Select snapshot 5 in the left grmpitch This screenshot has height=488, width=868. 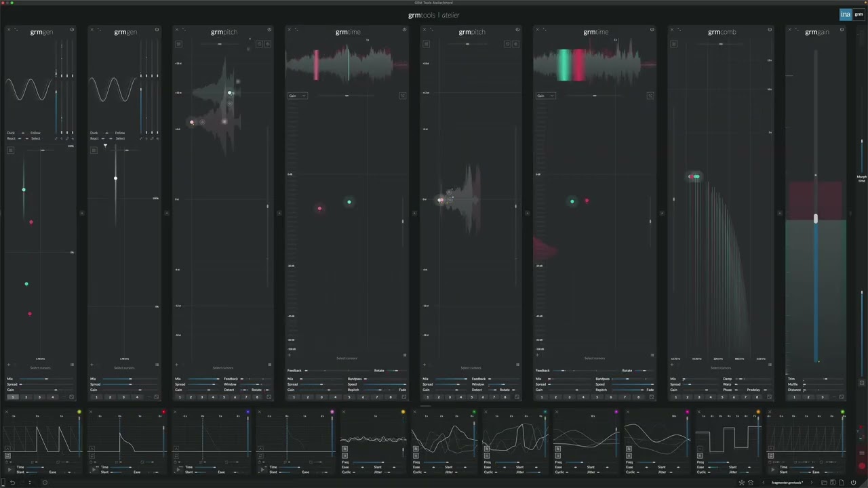(x=224, y=397)
